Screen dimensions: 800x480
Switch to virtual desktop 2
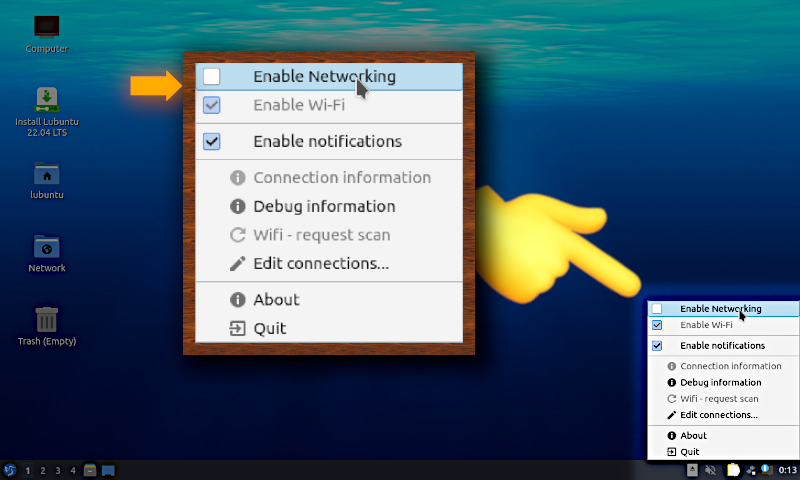43,470
